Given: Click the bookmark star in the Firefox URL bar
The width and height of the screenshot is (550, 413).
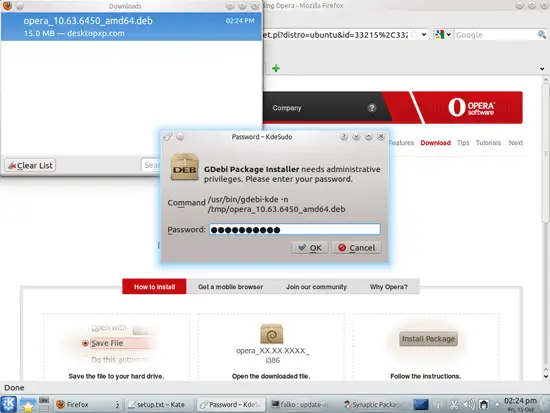Looking at the screenshot, I should (x=414, y=34).
